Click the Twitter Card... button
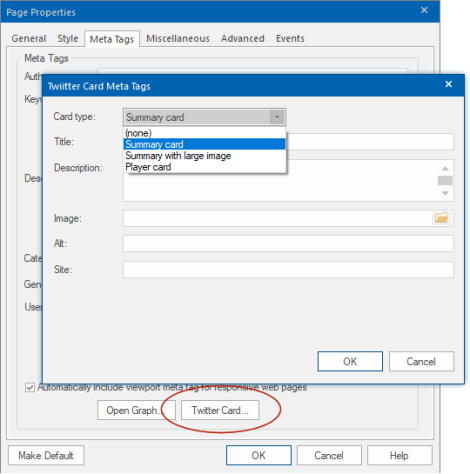The width and height of the screenshot is (470, 474). point(220,410)
